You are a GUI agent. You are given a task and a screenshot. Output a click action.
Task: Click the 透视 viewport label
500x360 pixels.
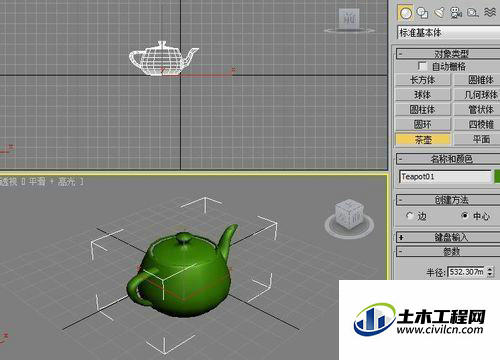8,182
